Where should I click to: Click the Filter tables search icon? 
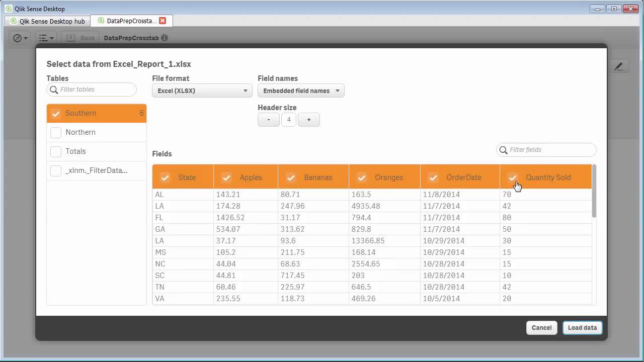click(x=54, y=89)
